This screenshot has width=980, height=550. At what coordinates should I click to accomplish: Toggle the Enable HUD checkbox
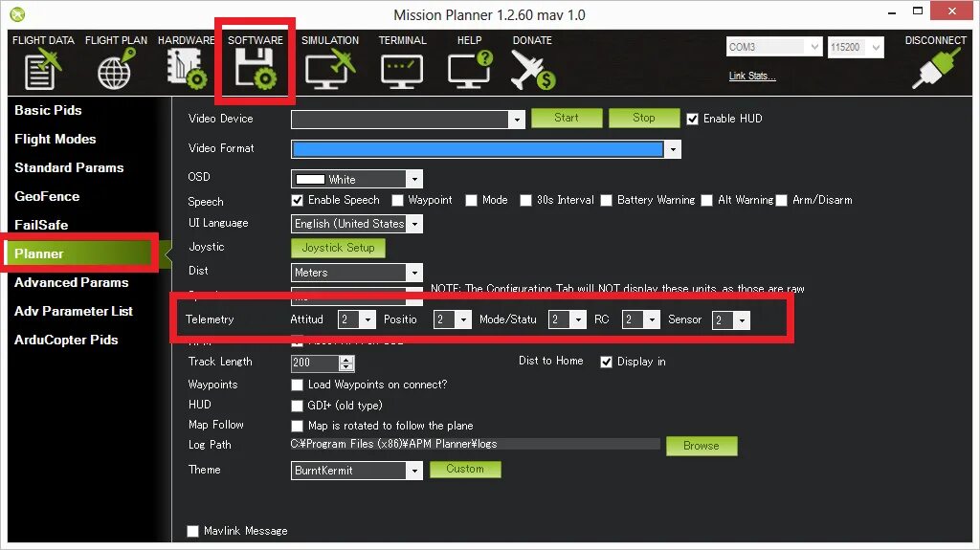click(x=693, y=119)
